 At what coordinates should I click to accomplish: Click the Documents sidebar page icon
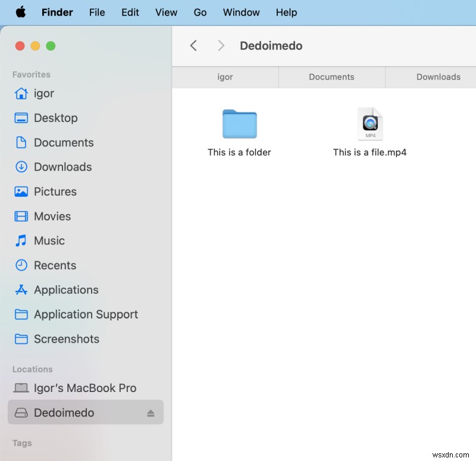(x=21, y=142)
